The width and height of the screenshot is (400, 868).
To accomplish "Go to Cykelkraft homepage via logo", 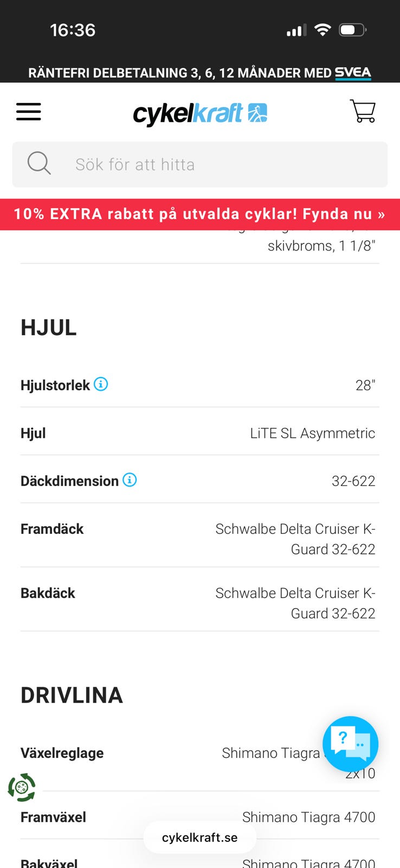I will coord(199,113).
